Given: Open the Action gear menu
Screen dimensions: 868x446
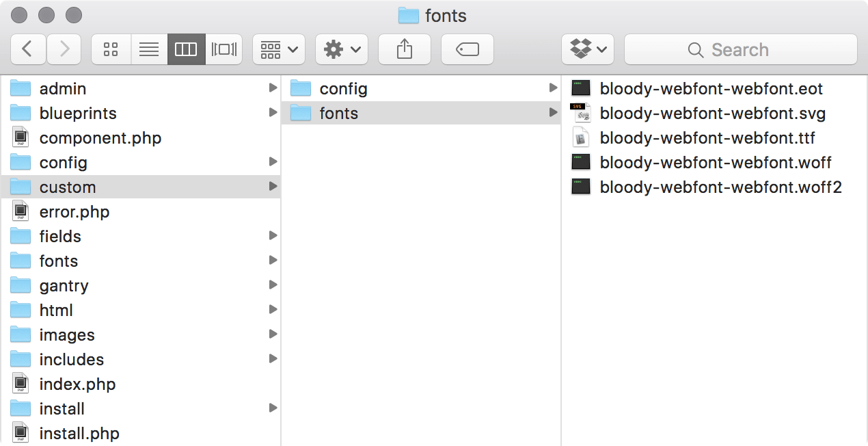Looking at the screenshot, I should pos(341,49).
